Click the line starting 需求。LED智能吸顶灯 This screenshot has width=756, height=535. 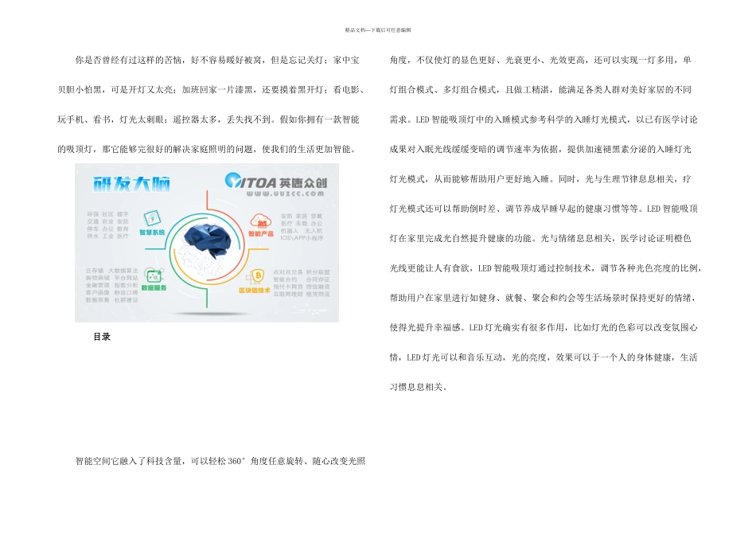coord(544,119)
